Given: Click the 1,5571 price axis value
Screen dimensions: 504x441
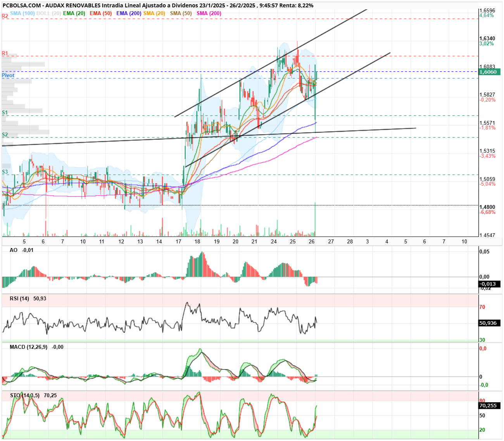Looking at the screenshot, I should coord(487,123).
